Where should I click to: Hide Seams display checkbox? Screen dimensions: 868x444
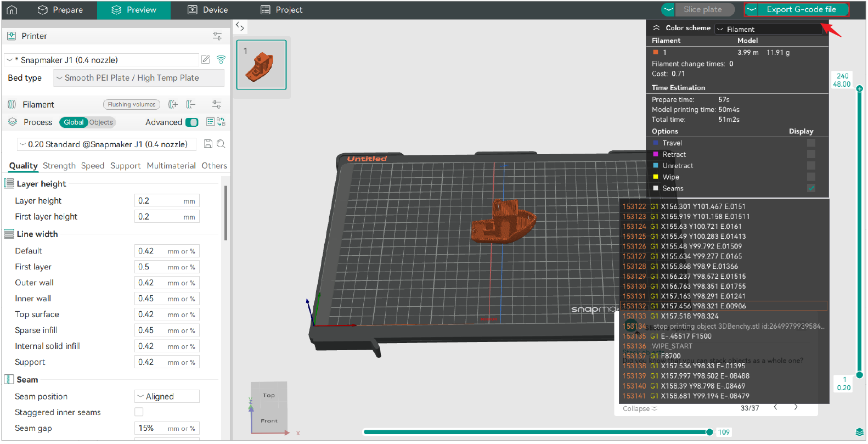pos(811,188)
